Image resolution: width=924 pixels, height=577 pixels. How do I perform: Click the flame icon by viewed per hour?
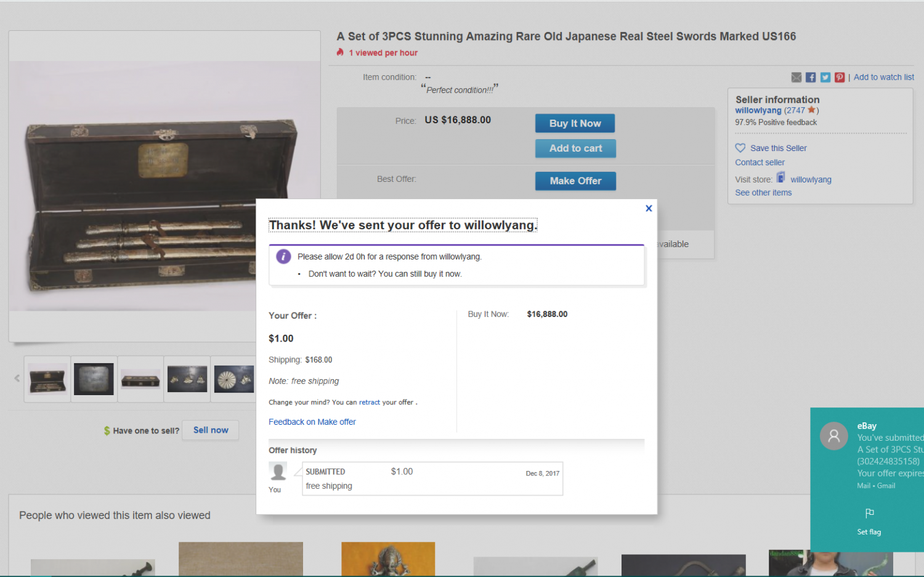[x=340, y=52]
